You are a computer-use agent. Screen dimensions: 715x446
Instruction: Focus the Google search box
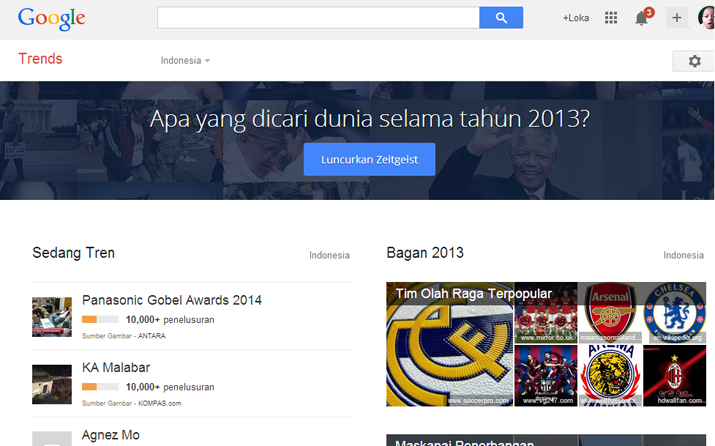point(318,18)
